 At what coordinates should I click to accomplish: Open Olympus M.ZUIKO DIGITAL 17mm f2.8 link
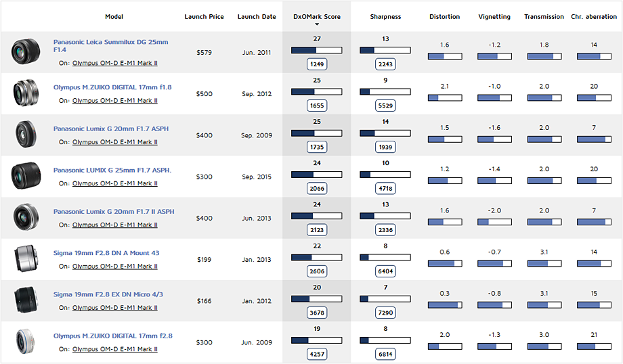coord(113,336)
